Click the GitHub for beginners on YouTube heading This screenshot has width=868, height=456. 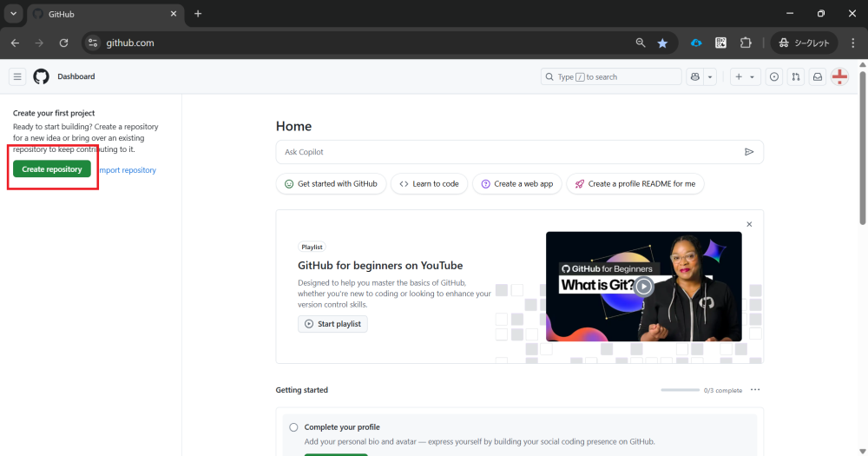click(x=380, y=266)
